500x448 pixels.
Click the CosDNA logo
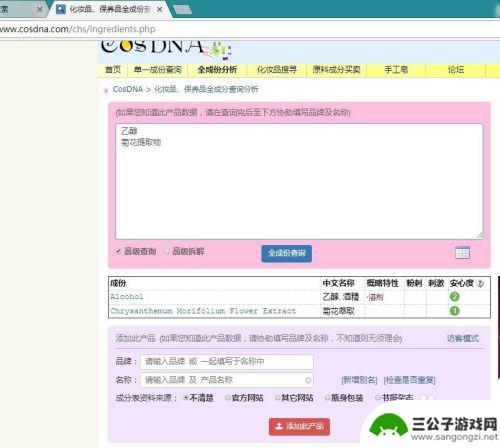tap(166, 49)
